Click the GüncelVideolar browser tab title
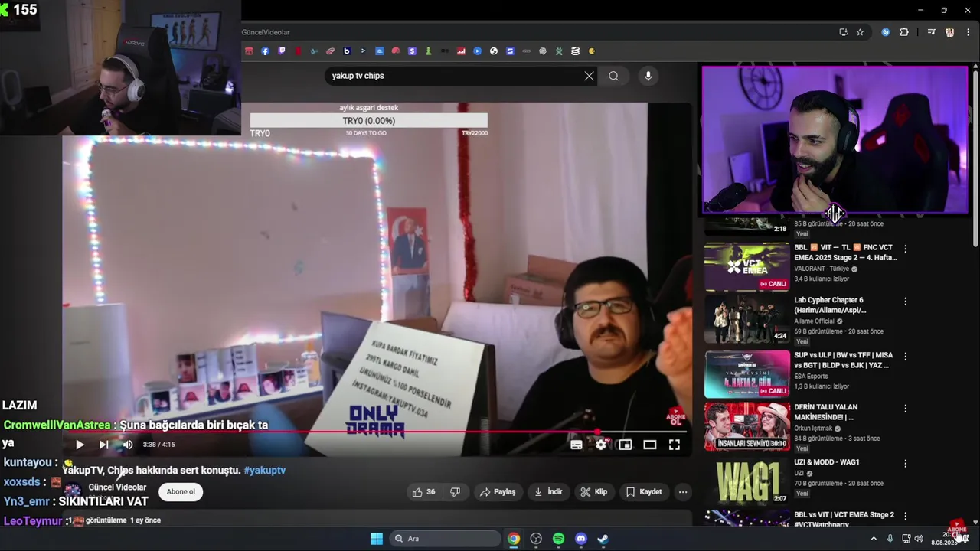980x551 pixels. pos(266,32)
